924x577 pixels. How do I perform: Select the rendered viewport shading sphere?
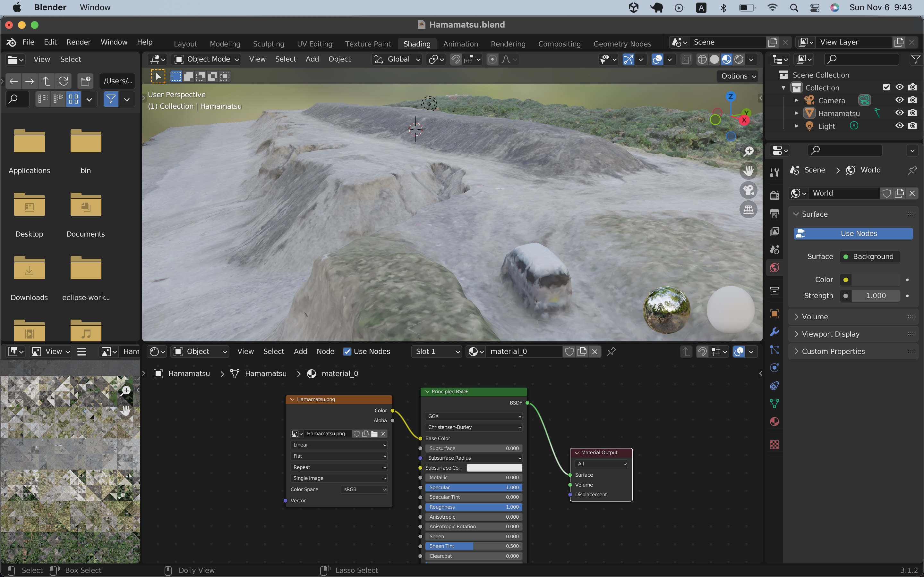[739, 59]
